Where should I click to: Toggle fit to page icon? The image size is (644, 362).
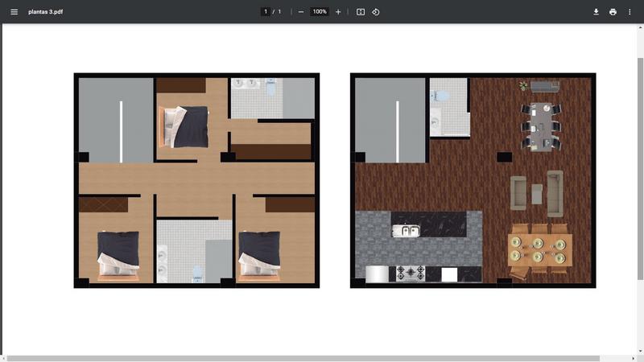coord(361,12)
